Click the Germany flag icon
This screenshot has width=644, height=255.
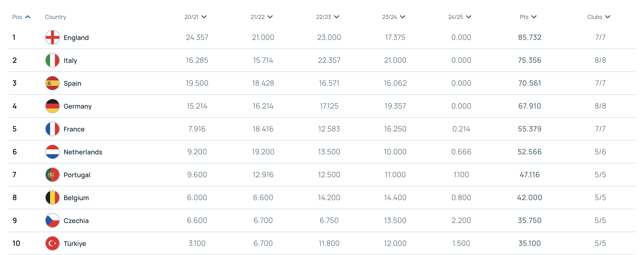point(52,106)
